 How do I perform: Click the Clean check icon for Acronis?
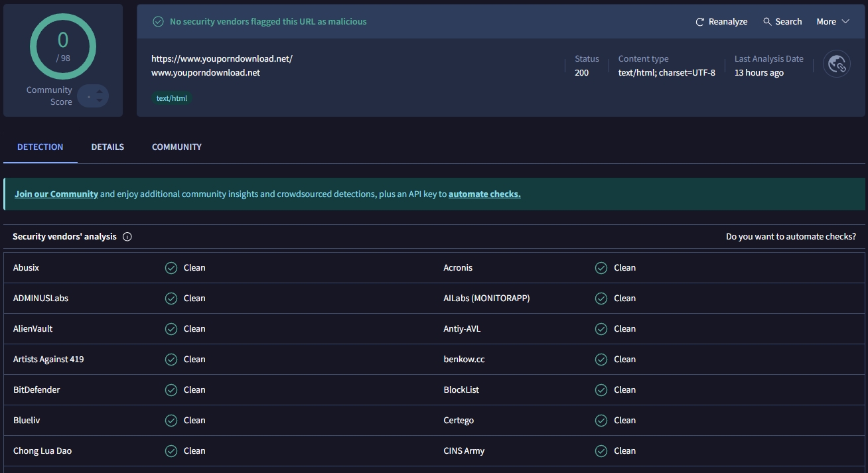click(x=601, y=268)
